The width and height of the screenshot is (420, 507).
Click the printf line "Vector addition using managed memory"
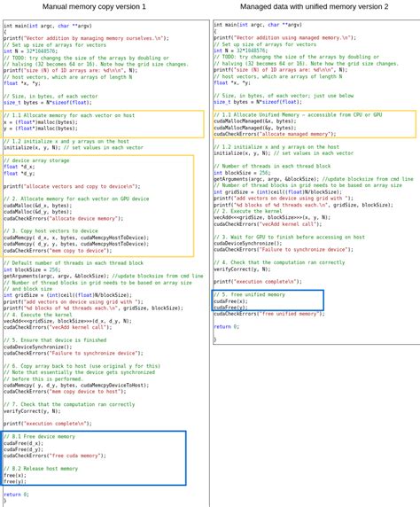tap(284, 37)
